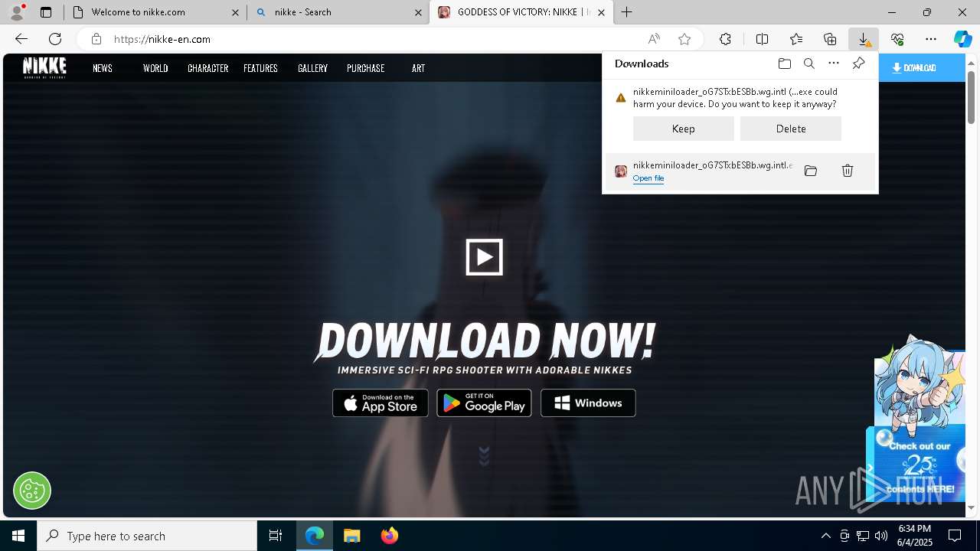Image resolution: width=980 pixels, height=551 pixels.
Task: Refresh the page
Action: coord(55,39)
